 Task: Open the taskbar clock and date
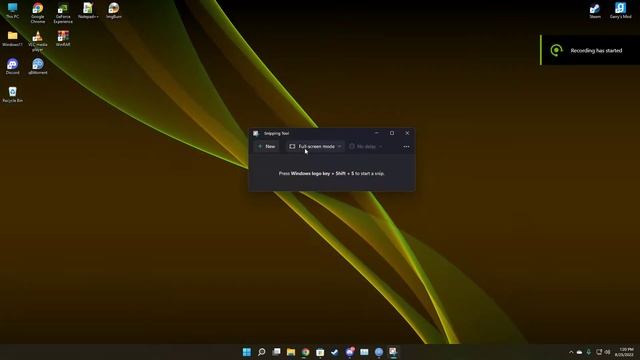pos(625,352)
